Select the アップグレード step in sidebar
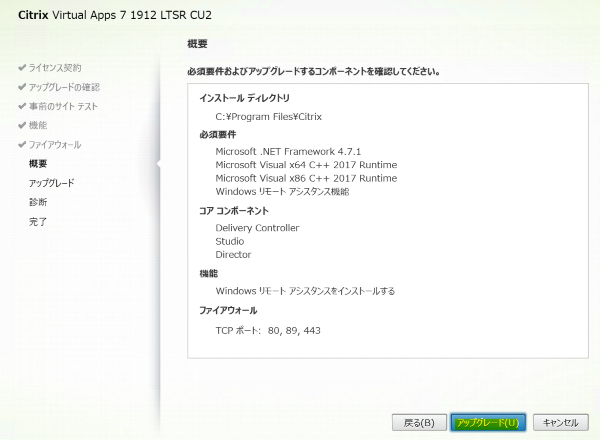 tap(52, 183)
